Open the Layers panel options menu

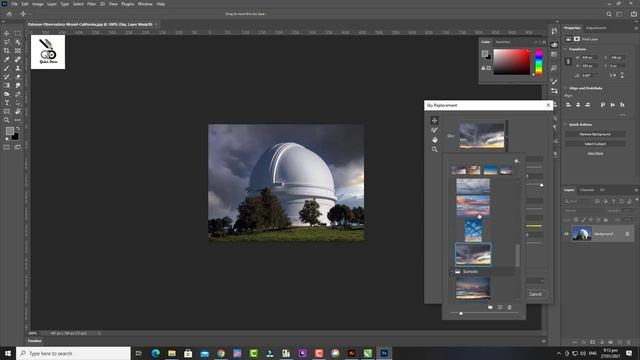click(636, 190)
